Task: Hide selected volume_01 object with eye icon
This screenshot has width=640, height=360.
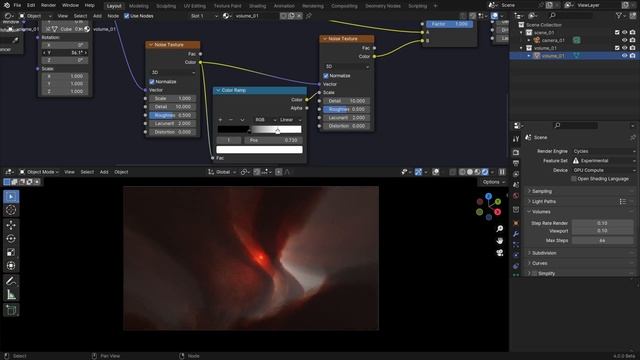Action: pos(624,56)
